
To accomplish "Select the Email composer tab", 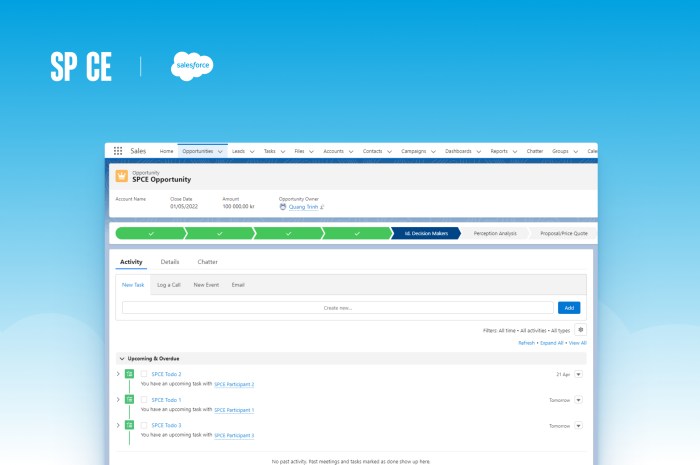I will [x=238, y=285].
